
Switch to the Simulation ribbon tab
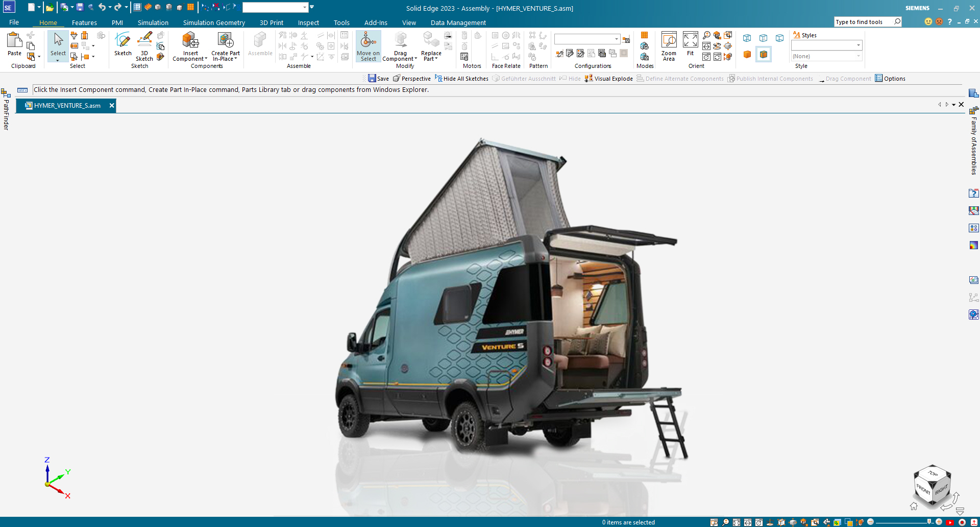pyautogui.click(x=153, y=22)
